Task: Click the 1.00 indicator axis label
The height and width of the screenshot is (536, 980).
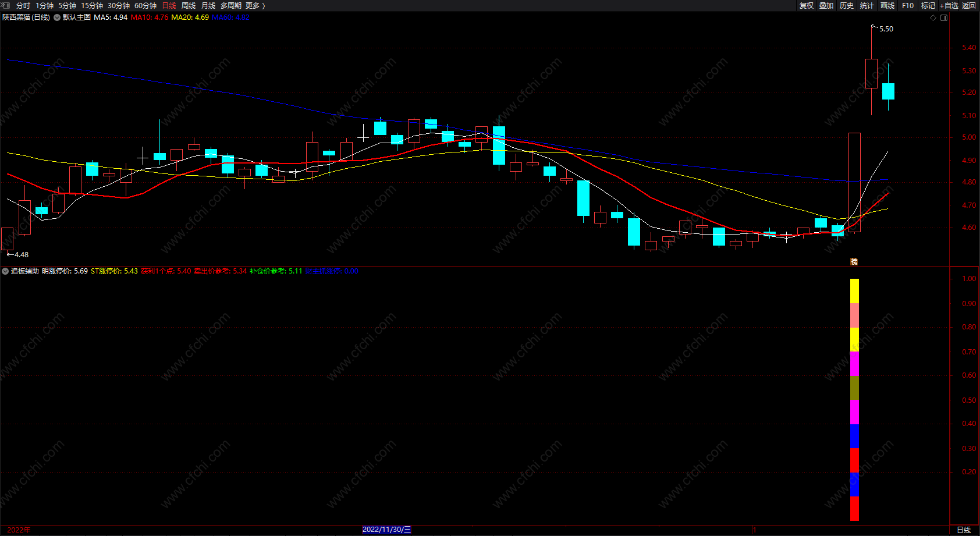Action: pos(969,279)
